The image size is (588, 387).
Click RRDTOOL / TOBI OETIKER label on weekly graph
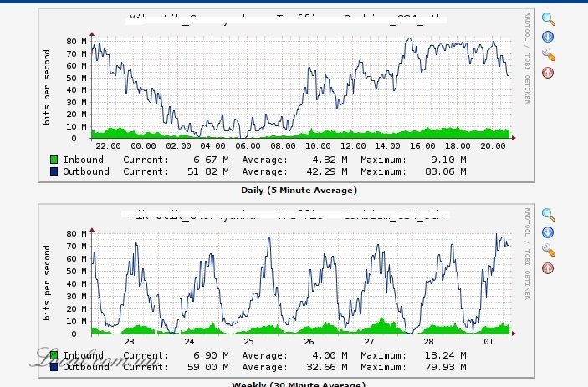pos(527,253)
